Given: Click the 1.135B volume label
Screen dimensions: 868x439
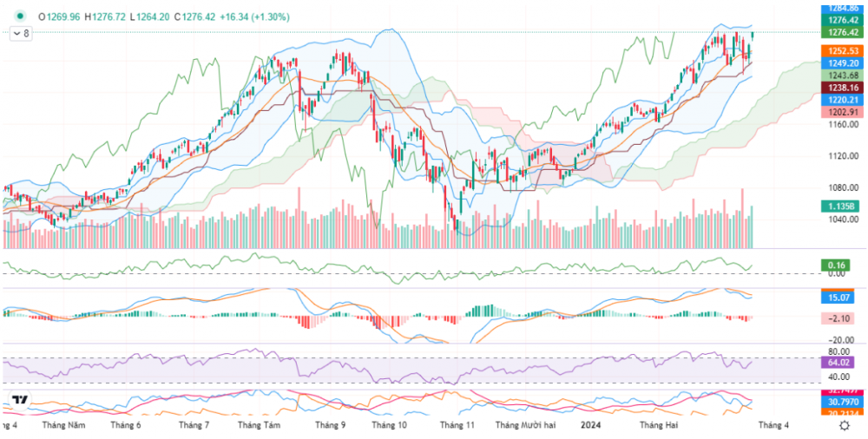Looking at the screenshot, I should [x=841, y=206].
